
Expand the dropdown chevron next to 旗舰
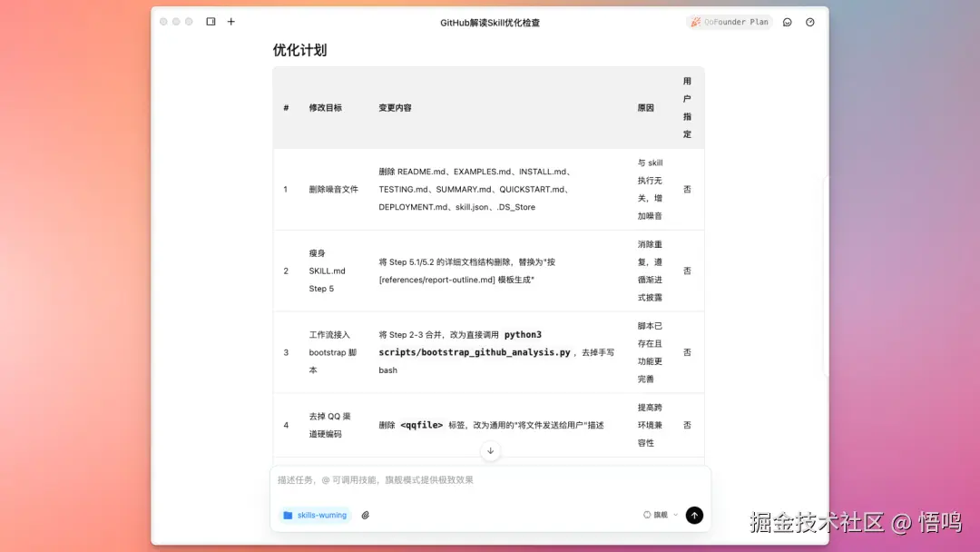676,514
